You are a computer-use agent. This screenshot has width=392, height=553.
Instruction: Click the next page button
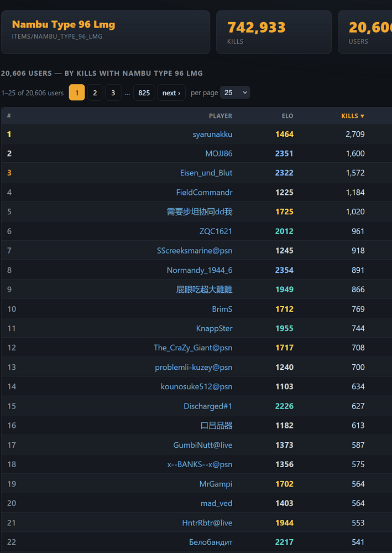(171, 93)
